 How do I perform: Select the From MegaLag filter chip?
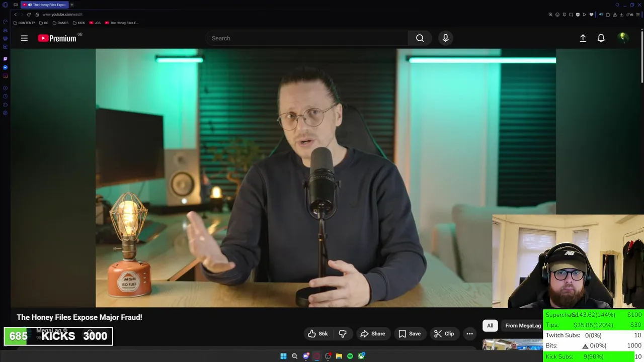(x=522, y=326)
